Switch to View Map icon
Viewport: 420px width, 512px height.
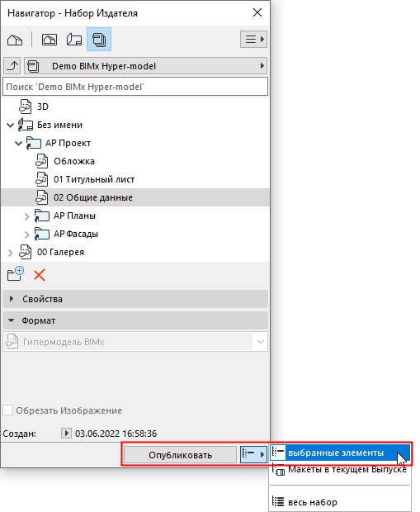(50, 40)
